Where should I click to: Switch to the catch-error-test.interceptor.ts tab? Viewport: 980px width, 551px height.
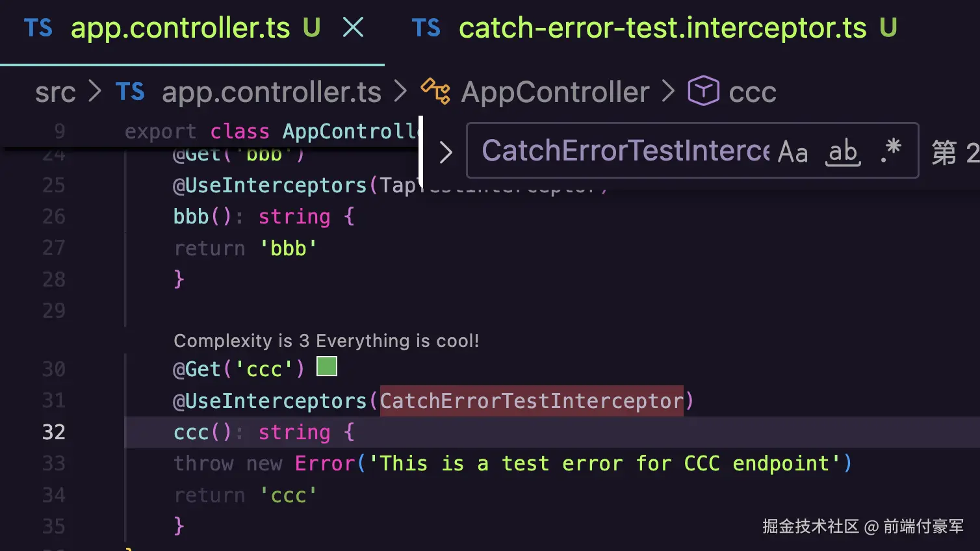[662, 28]
